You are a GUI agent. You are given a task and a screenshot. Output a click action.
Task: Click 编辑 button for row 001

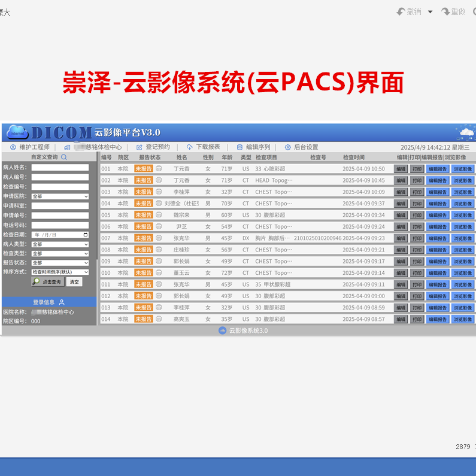coord(401,169)
